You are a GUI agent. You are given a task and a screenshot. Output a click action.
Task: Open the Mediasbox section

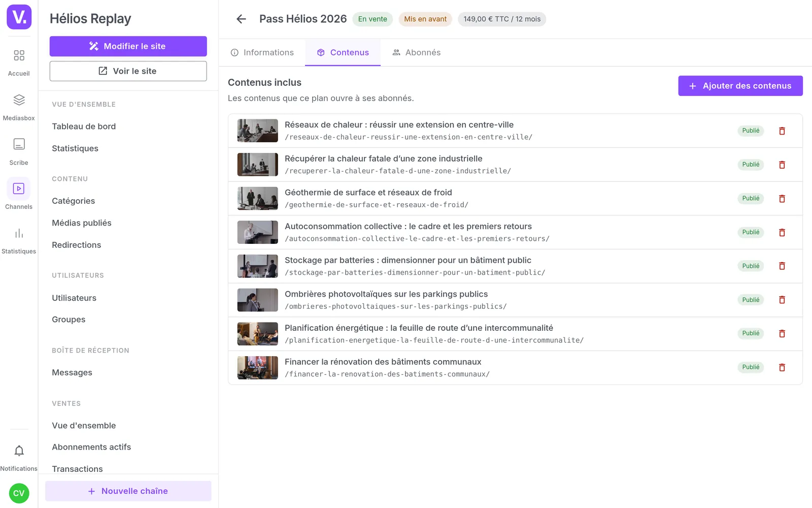point(19,108)
